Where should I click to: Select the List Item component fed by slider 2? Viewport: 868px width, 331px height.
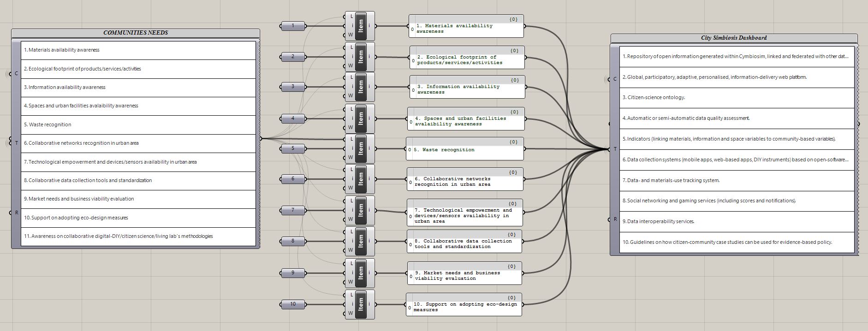(360, 57)
